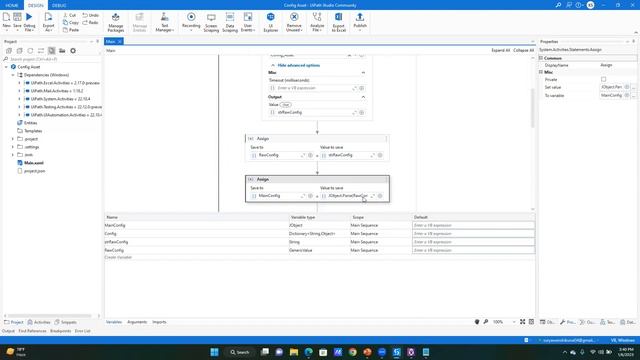Open the Export As ribbon option
The width and height of the screenshot is (640, 360).
[x=49, y=21]
